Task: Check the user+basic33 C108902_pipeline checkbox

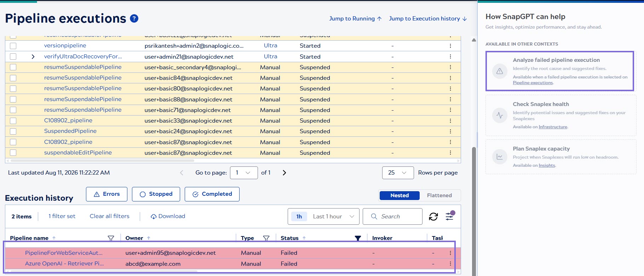Action: pyautogui.click(x=13, y=121)
